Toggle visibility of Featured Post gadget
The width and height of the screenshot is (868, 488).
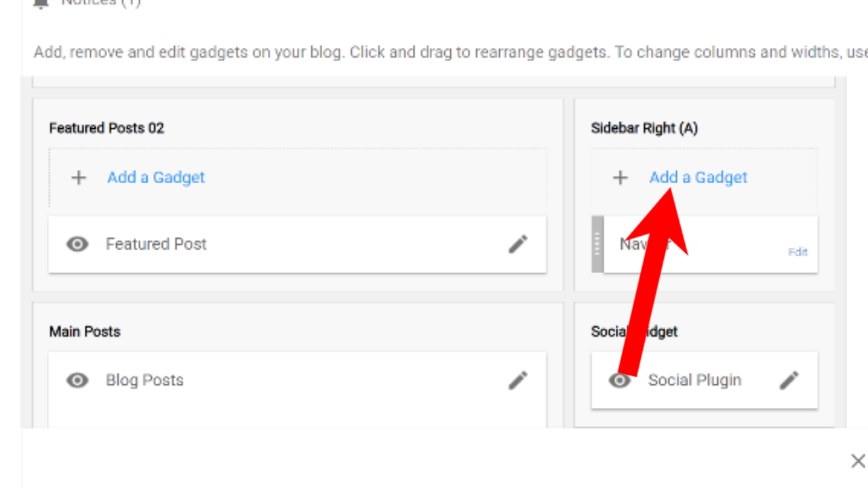point(77,244)
